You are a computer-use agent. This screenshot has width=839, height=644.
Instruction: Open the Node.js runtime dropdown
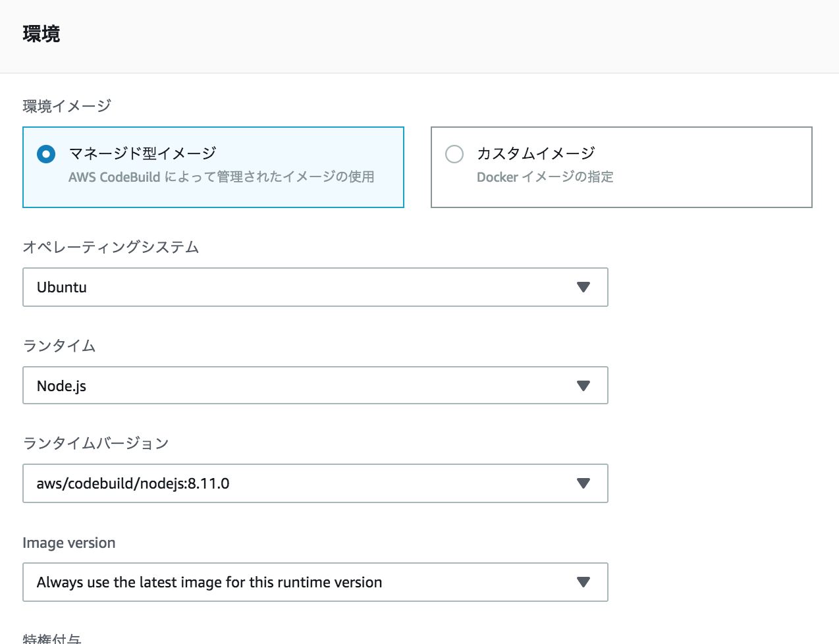315,386
